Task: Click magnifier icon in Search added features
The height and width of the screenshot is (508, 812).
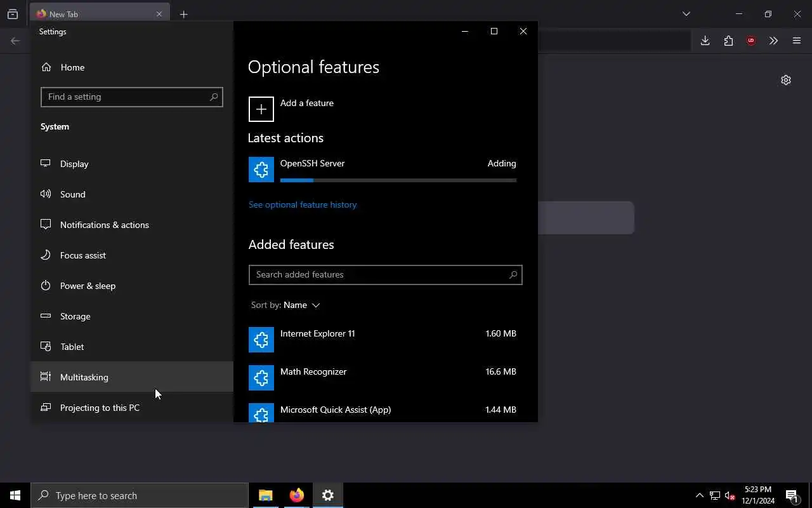Action: pos(513,275)
